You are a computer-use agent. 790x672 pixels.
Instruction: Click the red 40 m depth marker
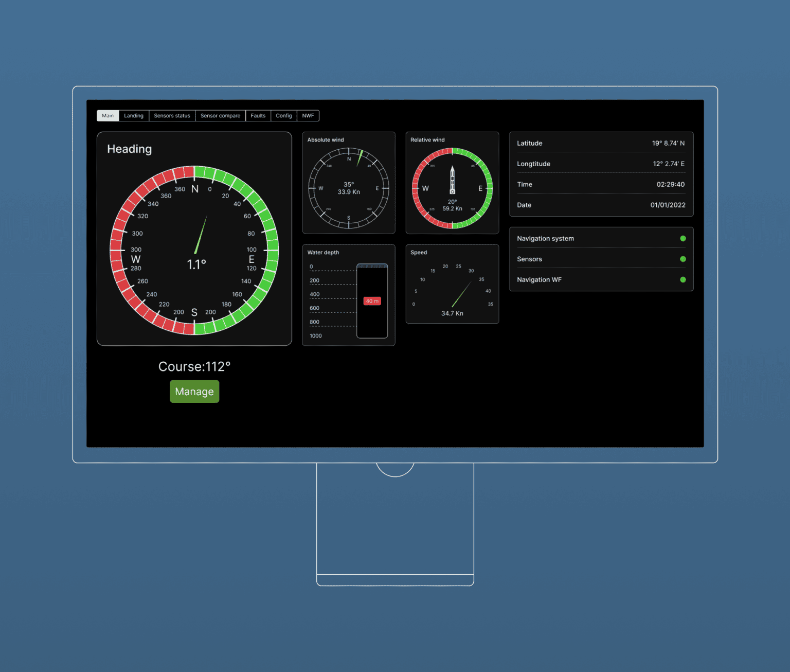click(372, 301)
